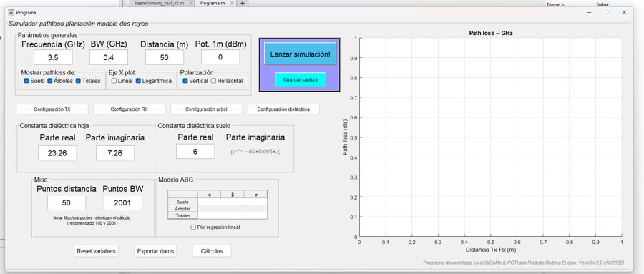Edit the BW (GHz) field
Screen dimensions: 644x274
(109, 57)
